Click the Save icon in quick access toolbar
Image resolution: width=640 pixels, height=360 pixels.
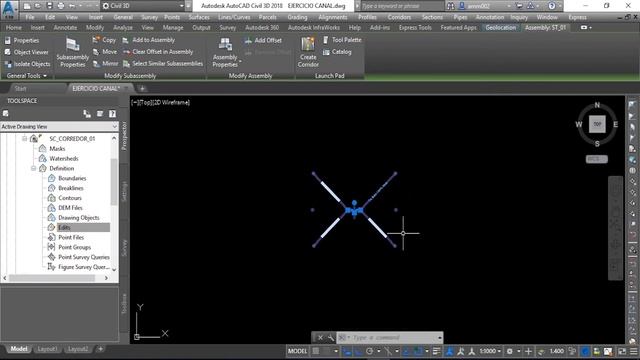[x=49, y=6]
